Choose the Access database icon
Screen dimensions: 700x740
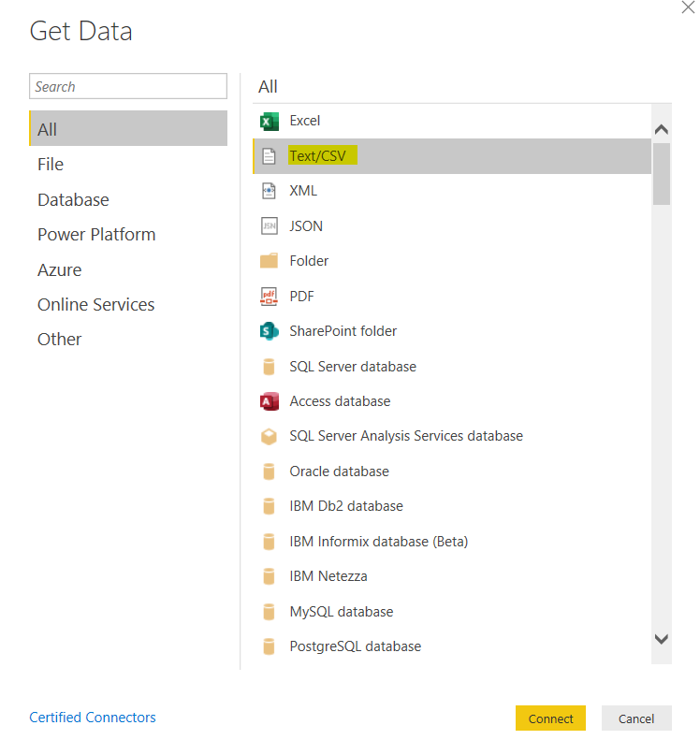point(270,401)
